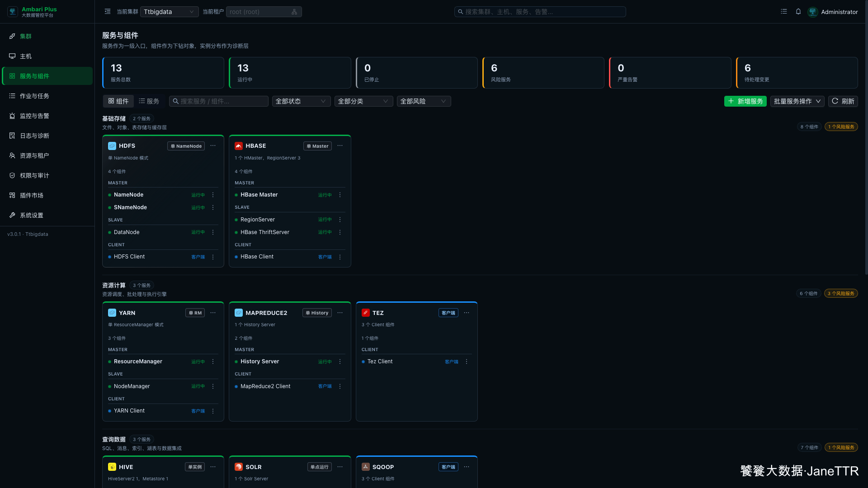
Task: Open ResourceManager row actions menu
Action: (213, 361)
